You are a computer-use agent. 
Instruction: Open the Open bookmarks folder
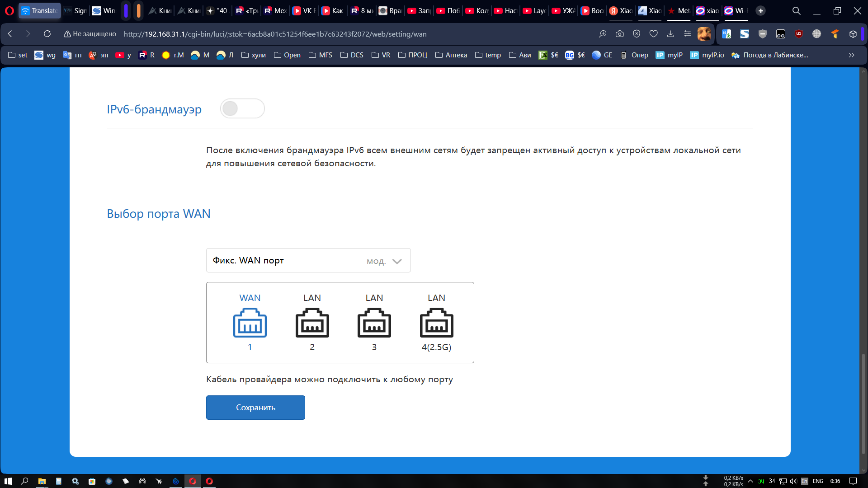pyautogui.click(x=287, y=55)
